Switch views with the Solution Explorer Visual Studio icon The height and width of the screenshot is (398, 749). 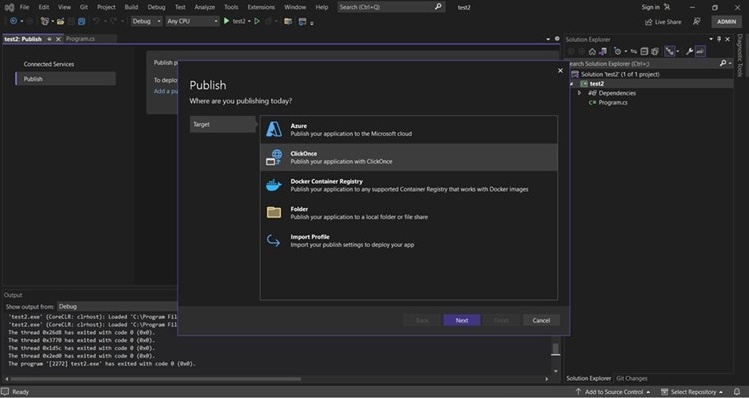coord(603,52)
